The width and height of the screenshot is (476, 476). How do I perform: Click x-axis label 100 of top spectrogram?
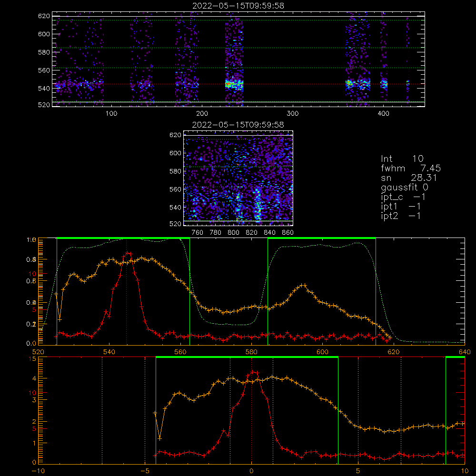pos(111,114)
